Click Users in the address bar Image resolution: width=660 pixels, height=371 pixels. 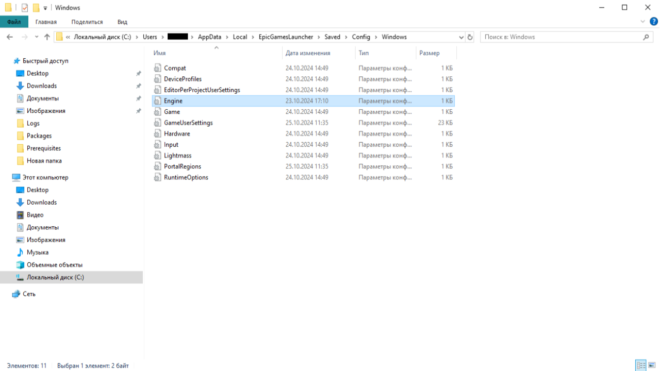tap(149, 37)
